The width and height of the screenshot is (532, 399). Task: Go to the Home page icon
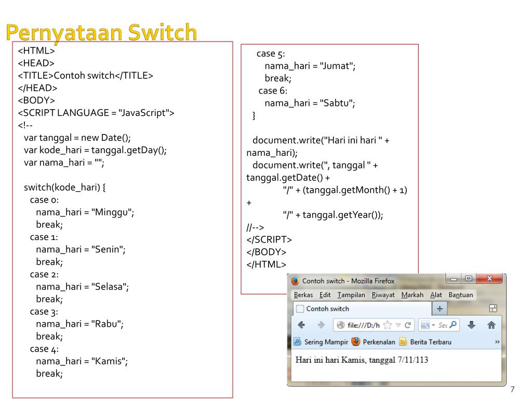tap(491, 325)
